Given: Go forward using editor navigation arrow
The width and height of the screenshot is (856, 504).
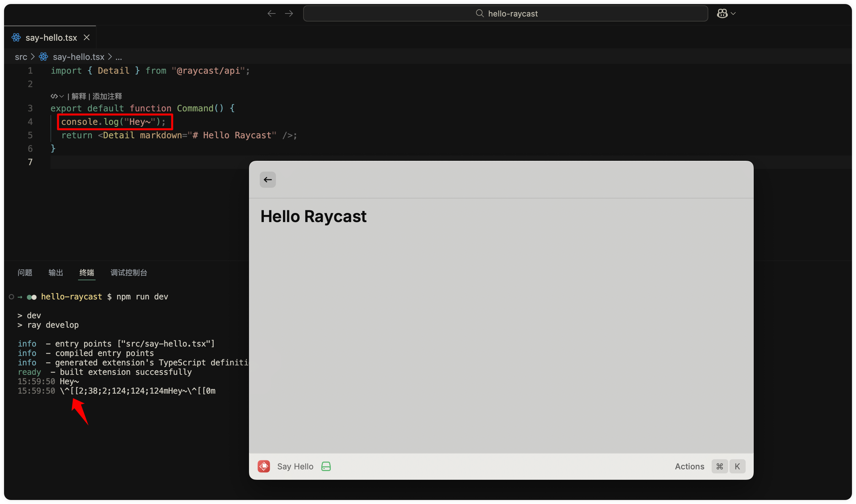Looking at the screenshot, I should coord(289,13).
